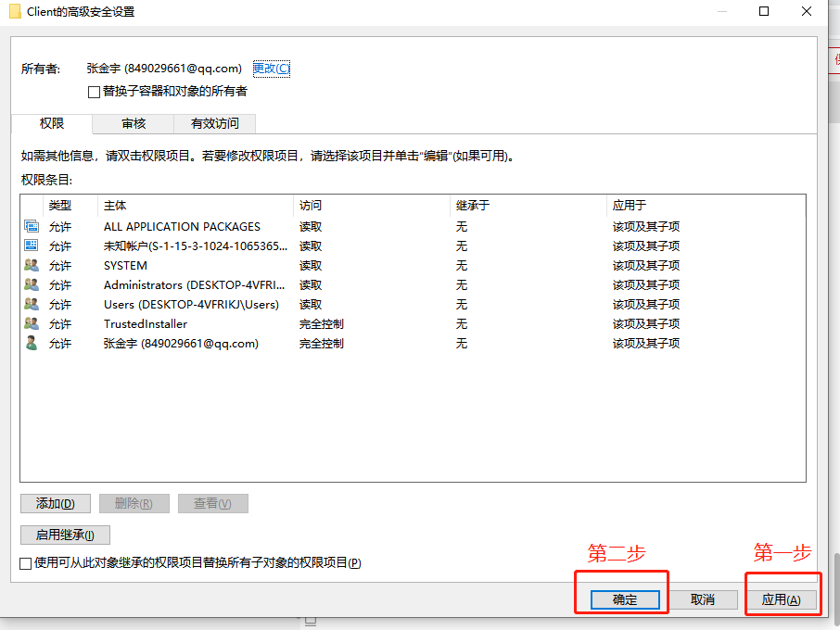Check 使用可从此对象继承的权限项目替换 checkbox
Image resolution: width=840 pixels, height=630 pixels.
tap(25, 563)
